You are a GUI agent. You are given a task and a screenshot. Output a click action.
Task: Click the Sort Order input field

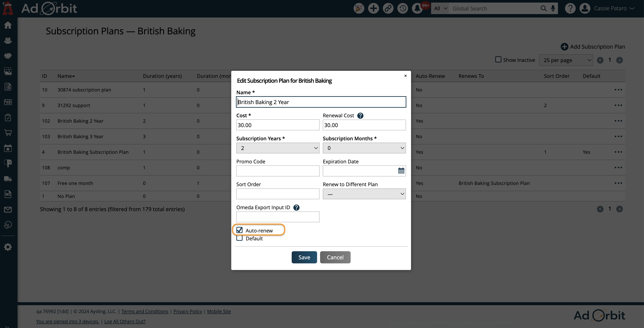click(278, 194)
